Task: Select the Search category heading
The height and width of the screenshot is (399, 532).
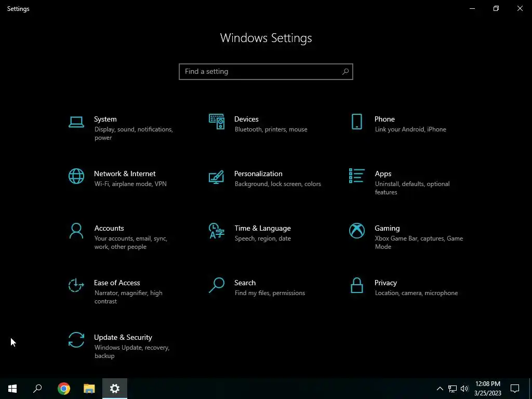Action: click(245, 283)
